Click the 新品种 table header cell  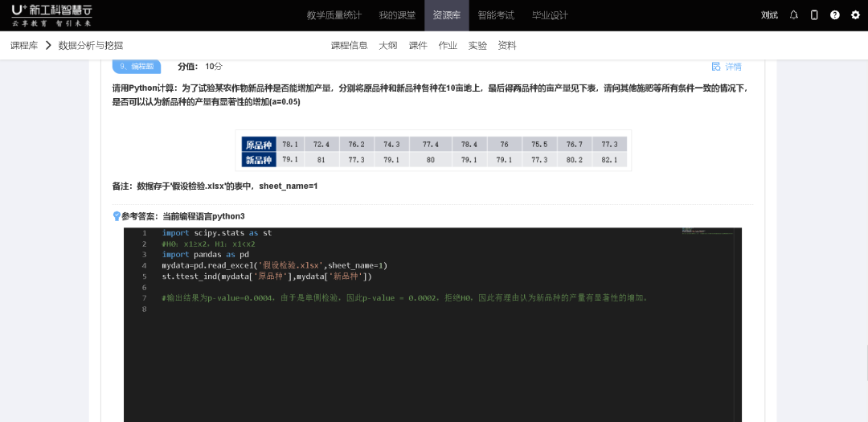259,160
